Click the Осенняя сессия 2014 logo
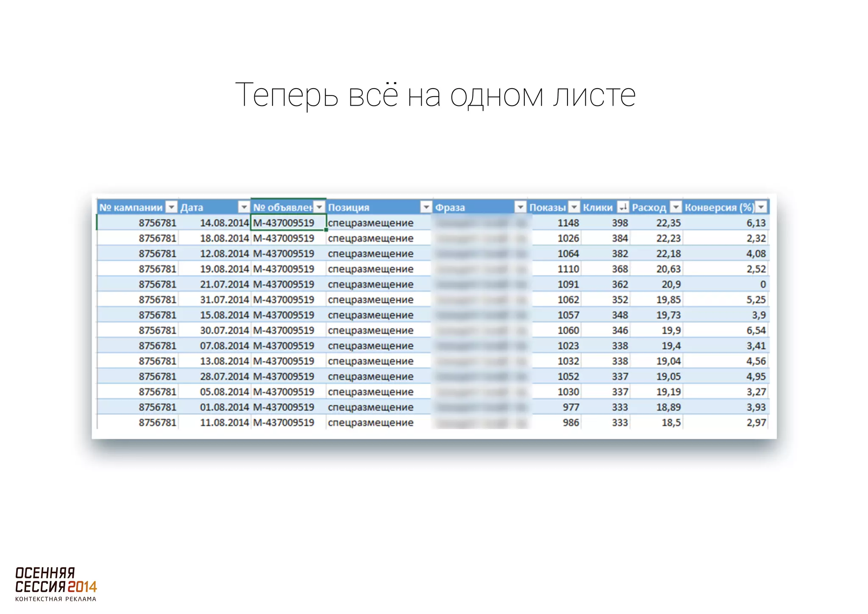 click(56, 584)
